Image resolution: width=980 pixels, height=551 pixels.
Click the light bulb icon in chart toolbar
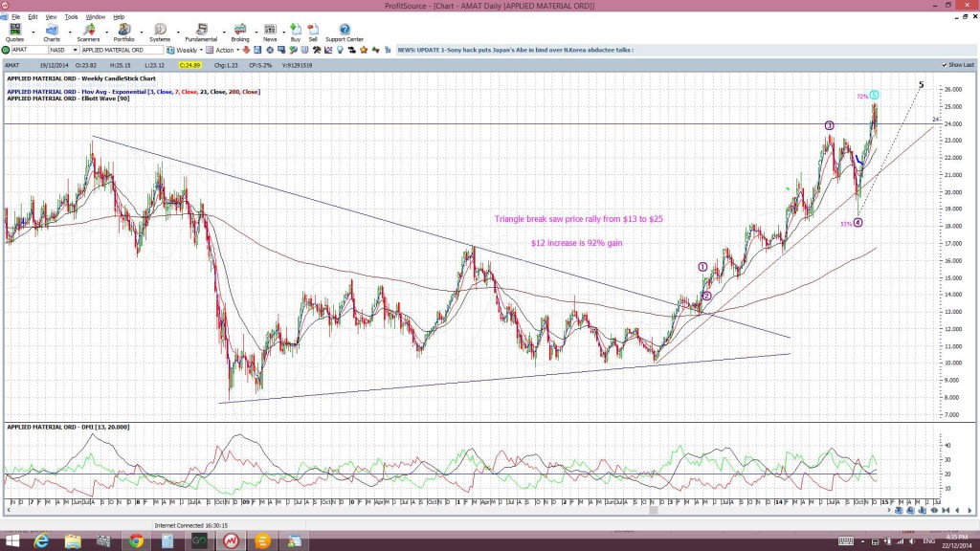(340, 50)
